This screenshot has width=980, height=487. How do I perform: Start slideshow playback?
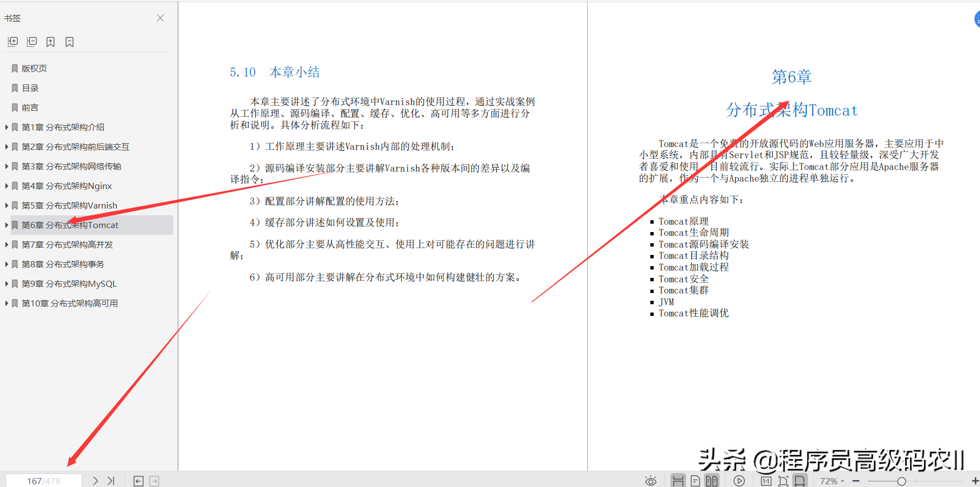(739, 481)
